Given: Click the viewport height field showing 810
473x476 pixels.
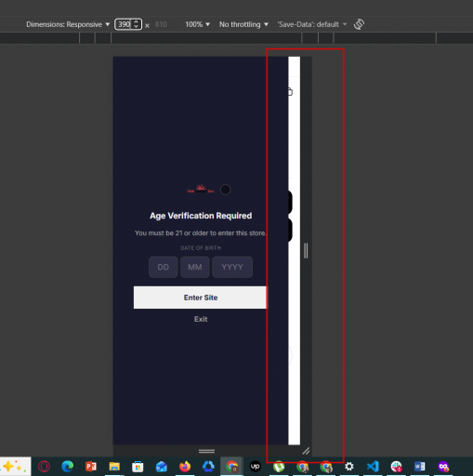Looking at the screenshot, I should pyautogui.click(x=161, y=24).
